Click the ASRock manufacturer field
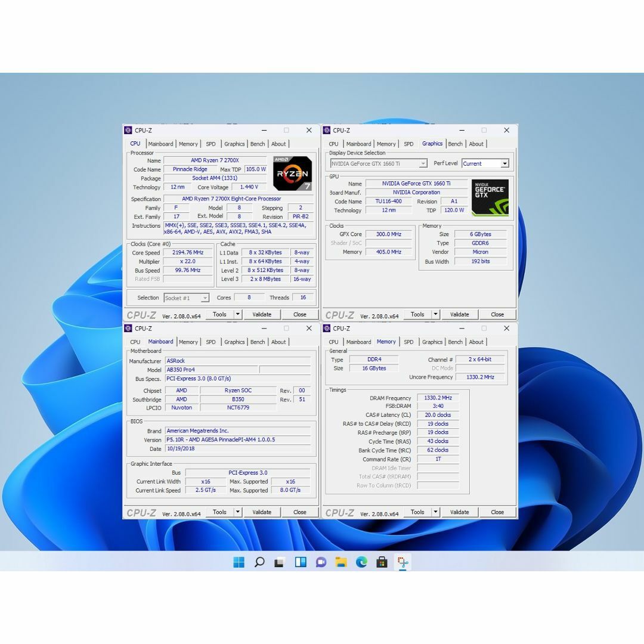 238,361
